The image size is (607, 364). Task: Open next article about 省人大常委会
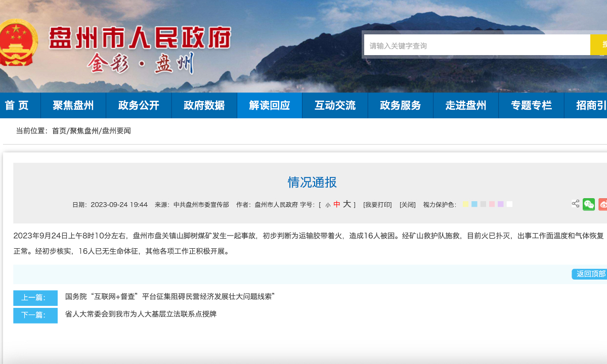[x=141, y=314]
